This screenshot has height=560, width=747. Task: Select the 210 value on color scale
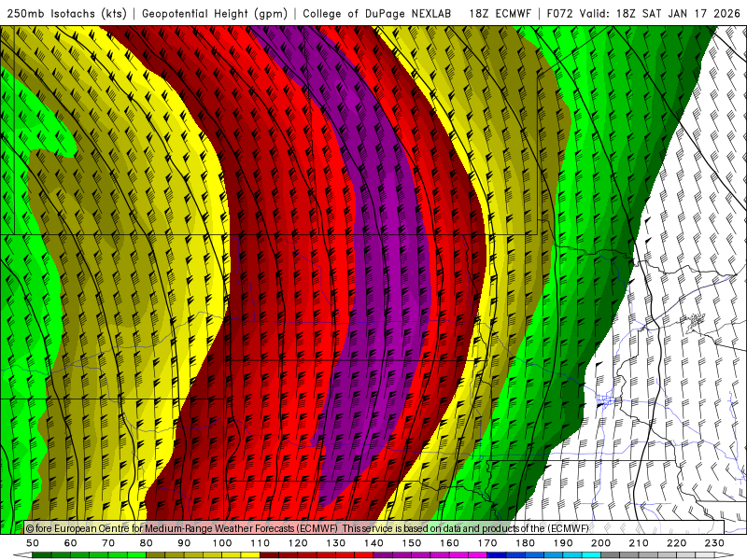point(639,543)
